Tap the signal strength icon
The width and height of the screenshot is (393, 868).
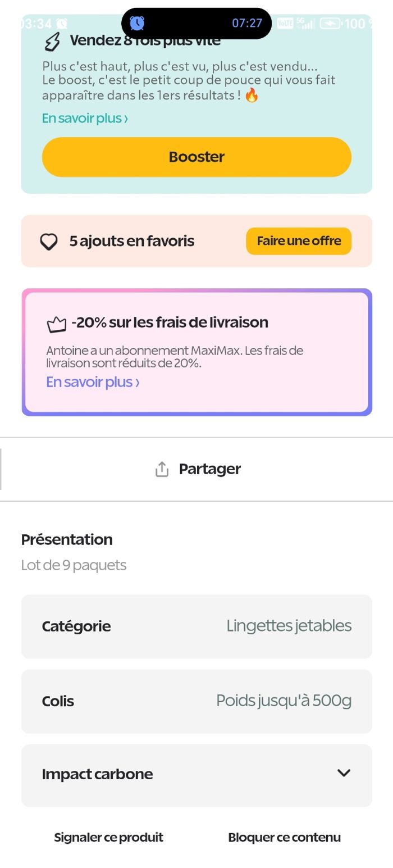(305, 24)
